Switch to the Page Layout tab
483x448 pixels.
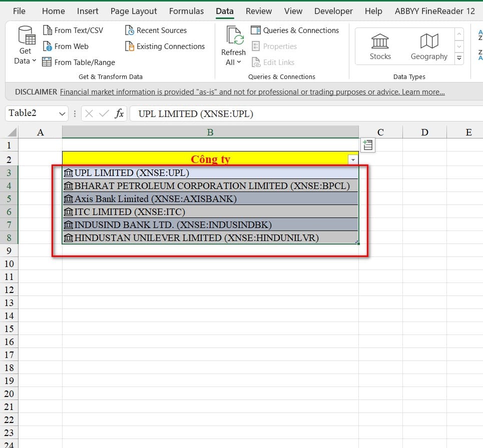tap(134, 11)
